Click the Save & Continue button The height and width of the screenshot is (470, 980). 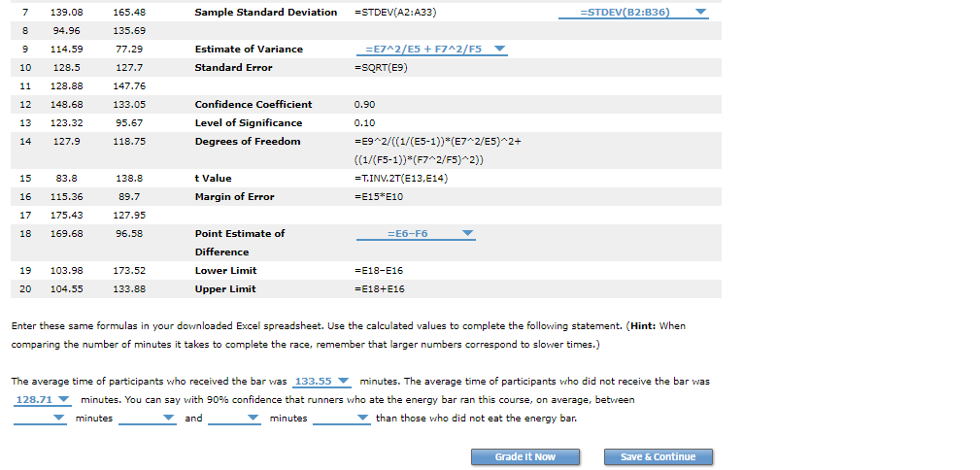pos(659,456)
